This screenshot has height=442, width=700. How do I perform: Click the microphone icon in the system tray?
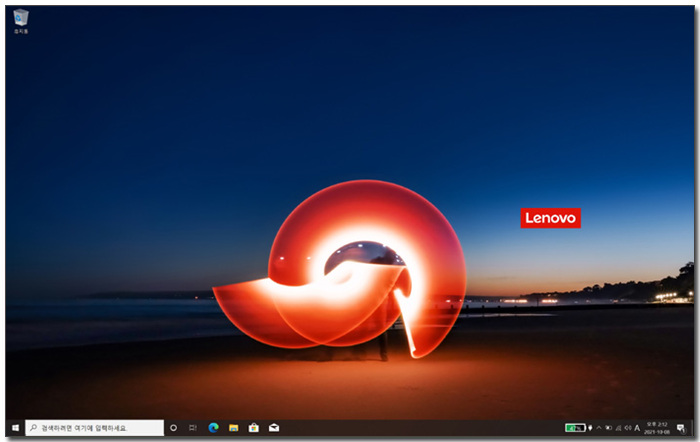[590, 427]
